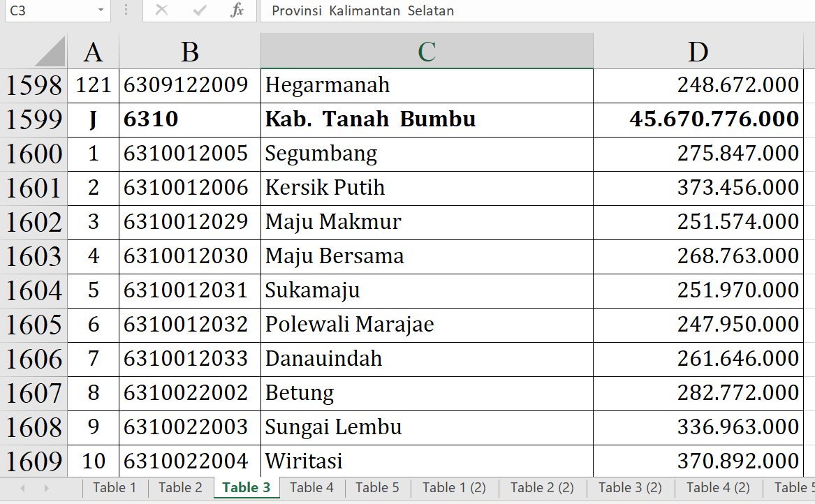This screenshot has height=504, width=815.
Task: Click the Select All corner triangle
Action: [50, 52]
